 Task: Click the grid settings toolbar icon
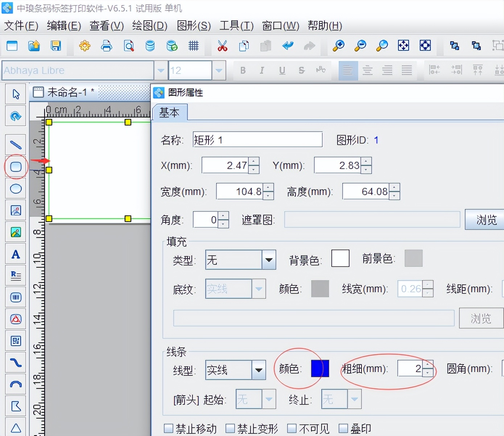194,46
